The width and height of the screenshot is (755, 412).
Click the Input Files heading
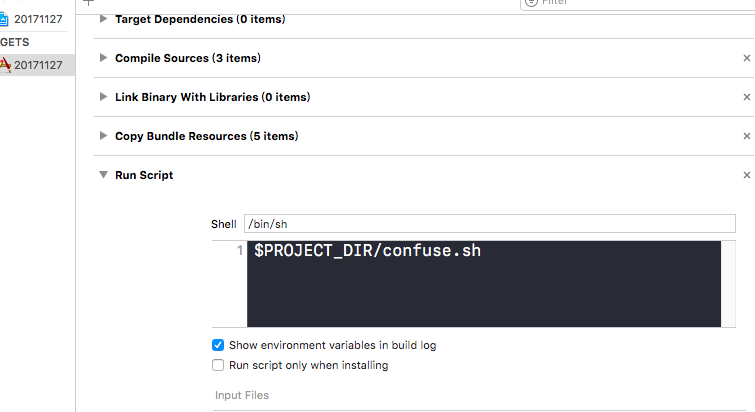pos(242,395)
